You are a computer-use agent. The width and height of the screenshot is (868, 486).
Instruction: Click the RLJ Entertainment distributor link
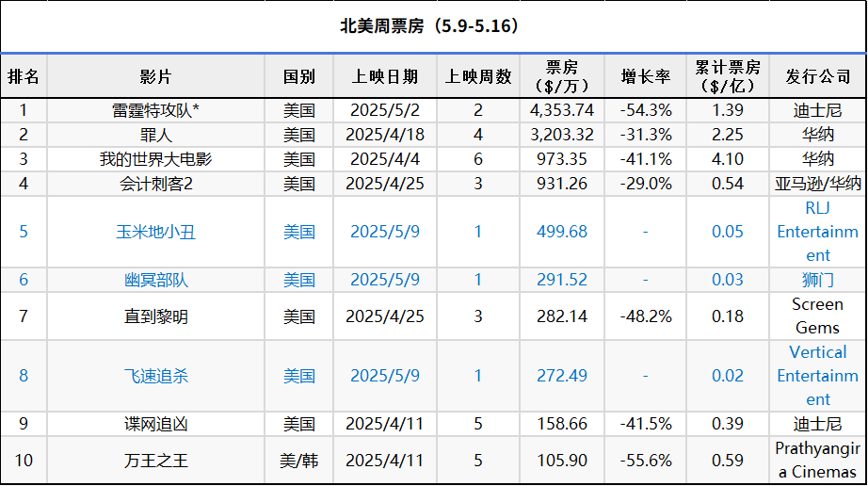coord(817,232)
